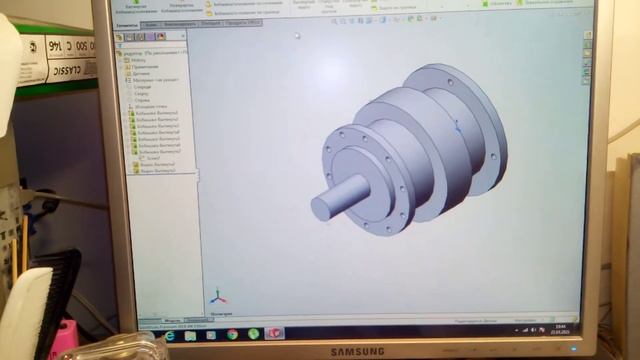The width and height of the screenshot is (640, 360).
Task: Choose Zoom to Area in the view toolbar
Action: [x=342, y=20]
